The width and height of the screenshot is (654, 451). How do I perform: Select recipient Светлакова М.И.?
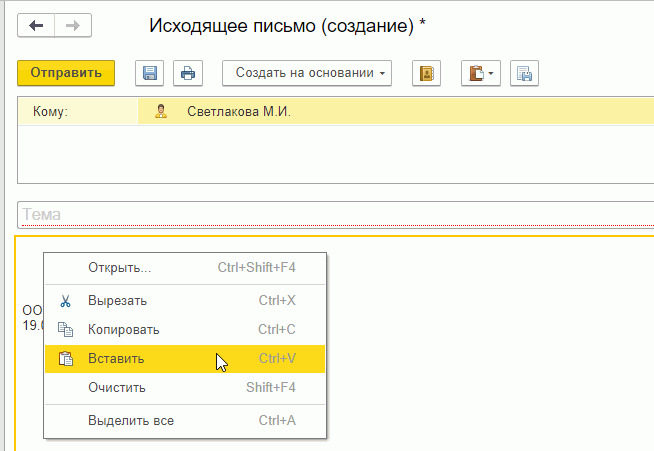(239, 111)
